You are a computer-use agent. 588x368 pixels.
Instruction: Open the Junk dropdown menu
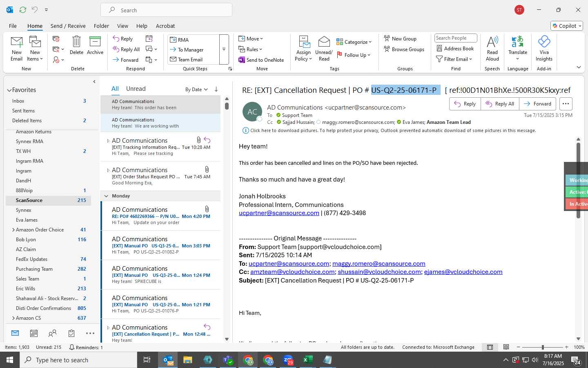(58, 60)
